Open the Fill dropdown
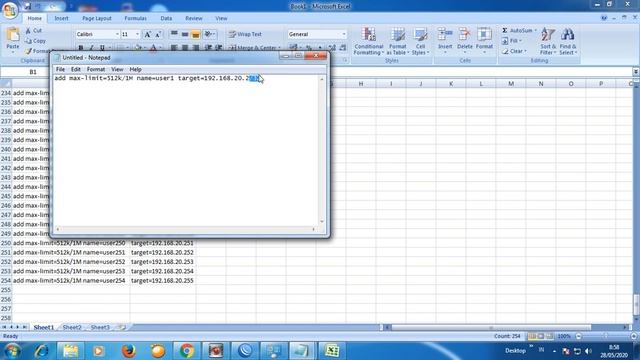The image size is (640, 360). [512, 41]
